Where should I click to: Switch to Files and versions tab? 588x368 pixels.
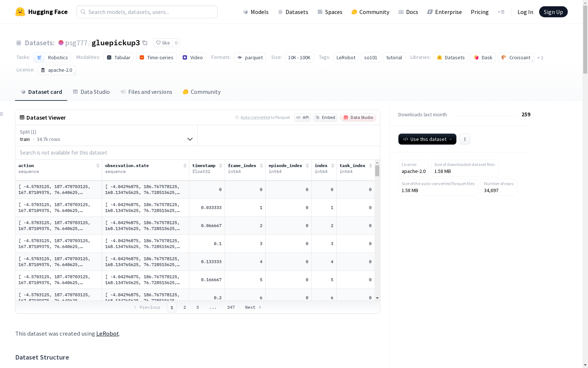pos(146,92)
